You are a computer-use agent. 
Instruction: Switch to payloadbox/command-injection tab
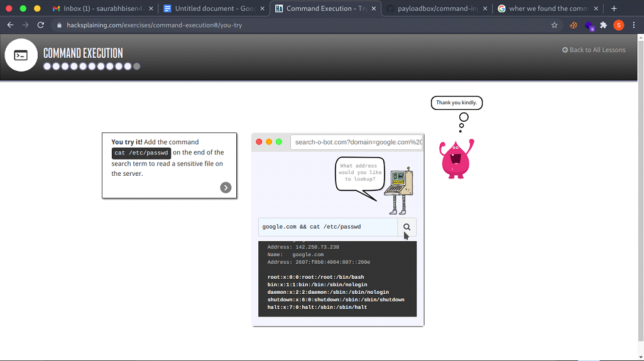437,8
